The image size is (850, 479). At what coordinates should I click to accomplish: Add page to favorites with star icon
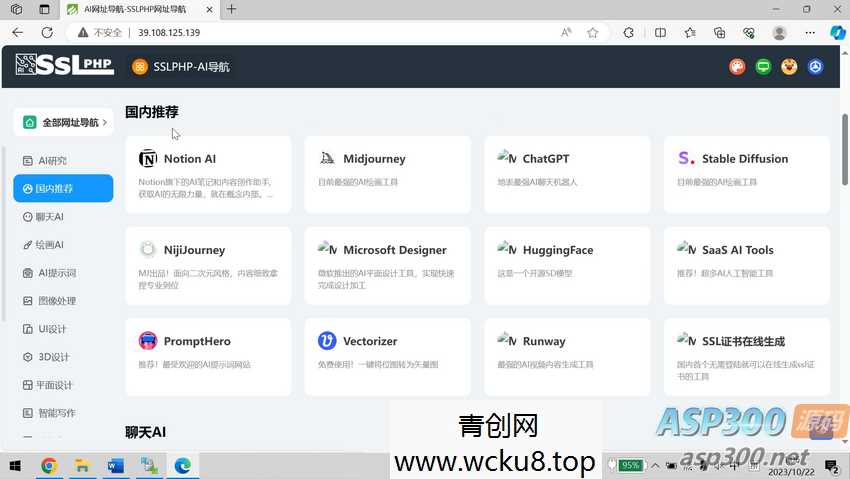click(593, 33)
